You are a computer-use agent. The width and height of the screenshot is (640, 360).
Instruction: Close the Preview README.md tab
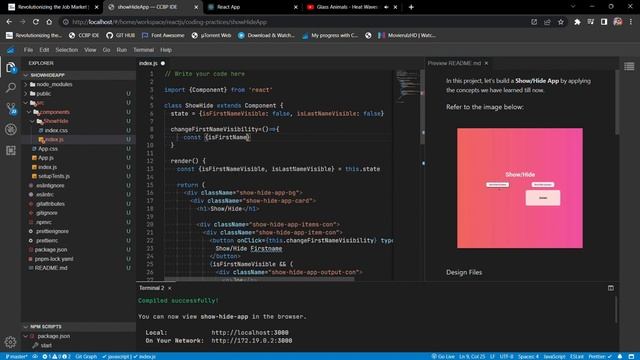486,63
